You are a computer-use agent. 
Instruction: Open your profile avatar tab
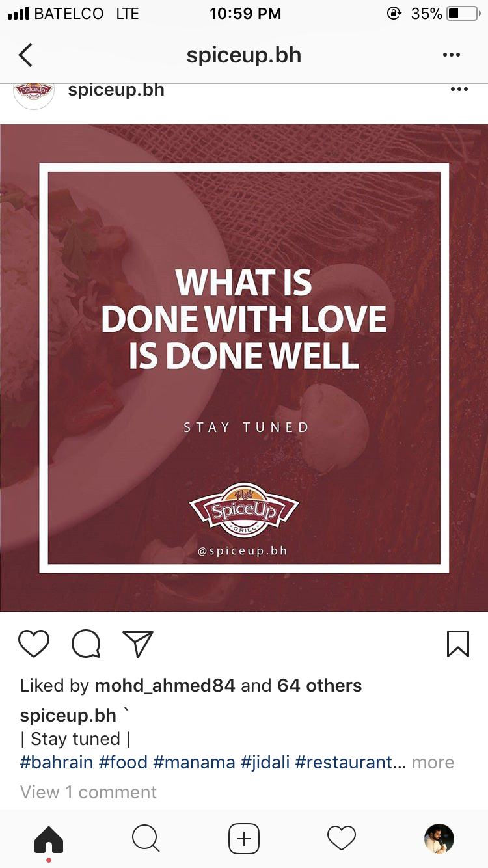pos(439,839)
